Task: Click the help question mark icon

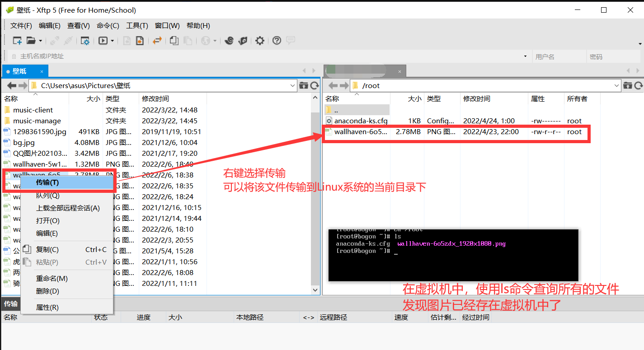Action: coord(277,41)
